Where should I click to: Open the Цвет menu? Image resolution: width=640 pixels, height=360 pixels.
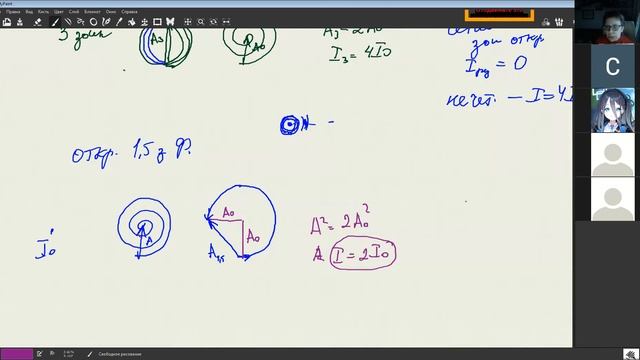pyautogui.click(x=59, y=12)
